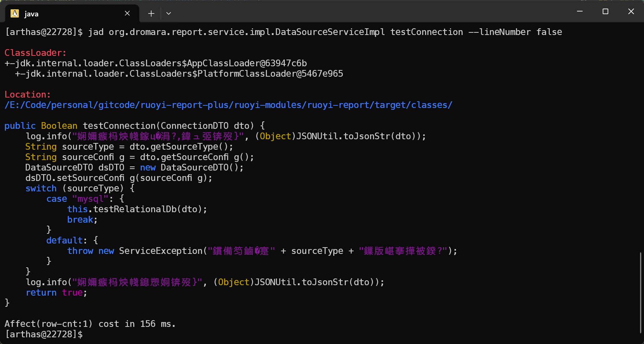The width and height of the screenshot is (644, 344).
Task: Select the java terminal tab
Action: click(72, 13)
